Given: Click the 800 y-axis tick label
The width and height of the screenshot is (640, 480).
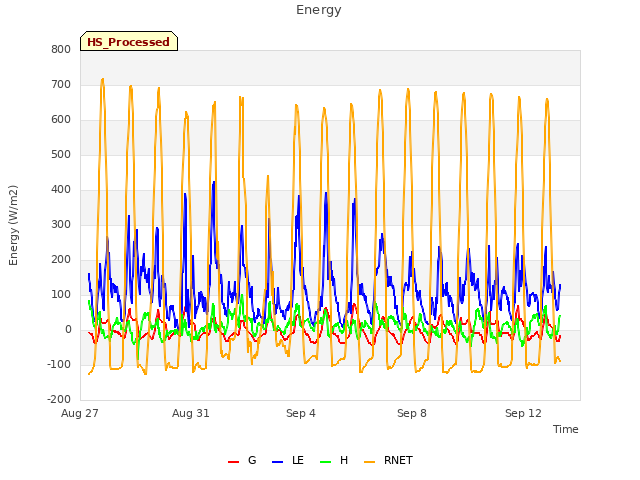Looking at the screenshot, I should [61, 49].
